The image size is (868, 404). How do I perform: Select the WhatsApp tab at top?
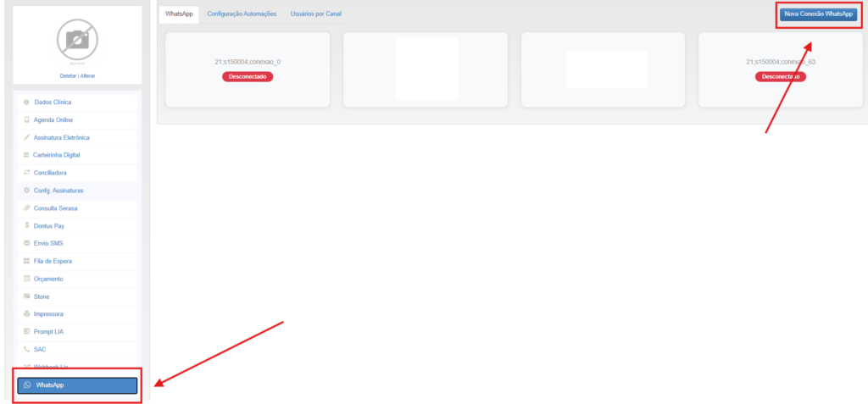(x=179, y=14)
